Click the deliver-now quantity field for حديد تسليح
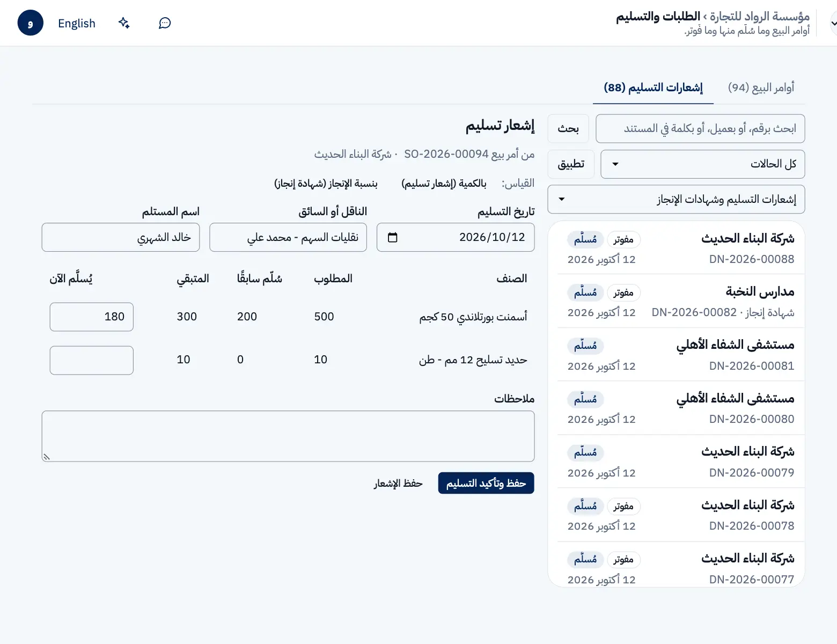This screenshot has width=837, height=644. coord(92,360)
